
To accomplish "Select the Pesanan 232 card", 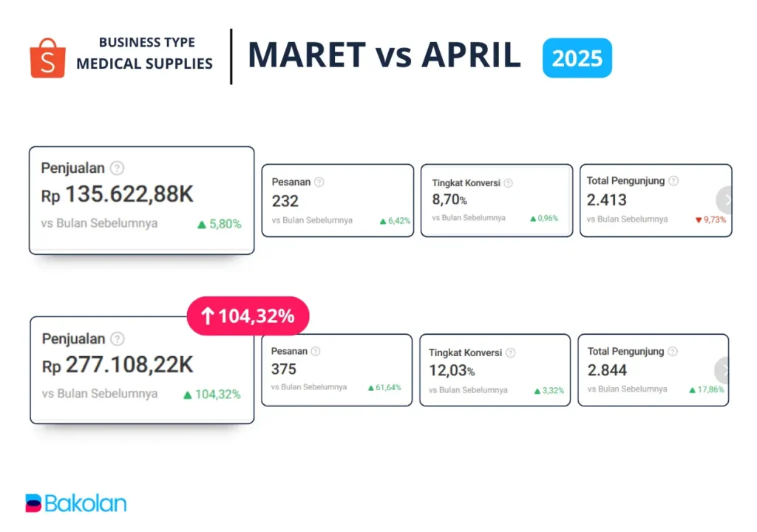I will 337,200.
